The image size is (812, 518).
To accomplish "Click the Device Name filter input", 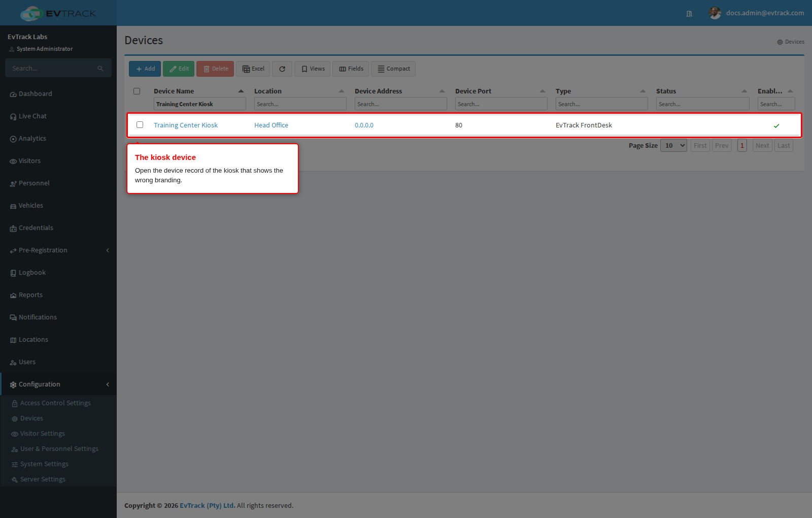I will point(200,104).
